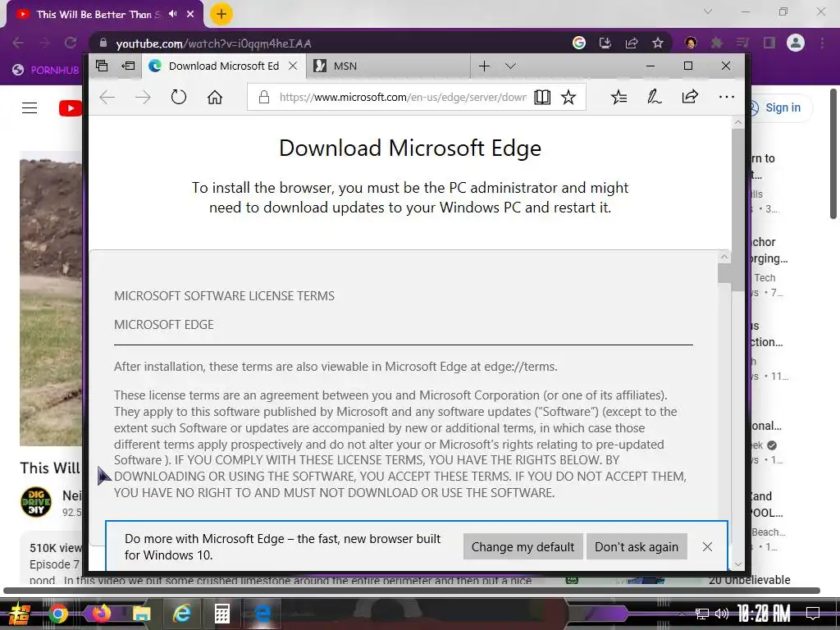Click the license terms box scrollbar thumb
The width and height of the screenshot is (840, 630).
click(x=724, y=273)
